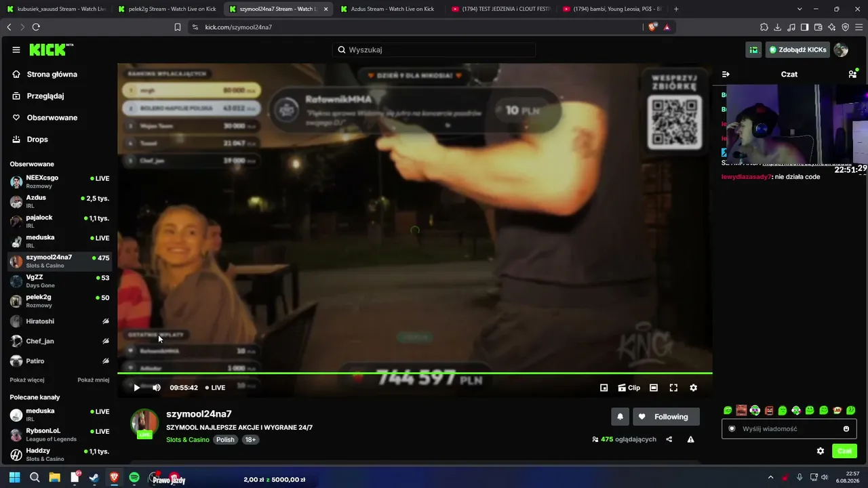Toggle Following button for szymool24na7
The width and height of the screenshot is (868, 488).
point(666,417)
